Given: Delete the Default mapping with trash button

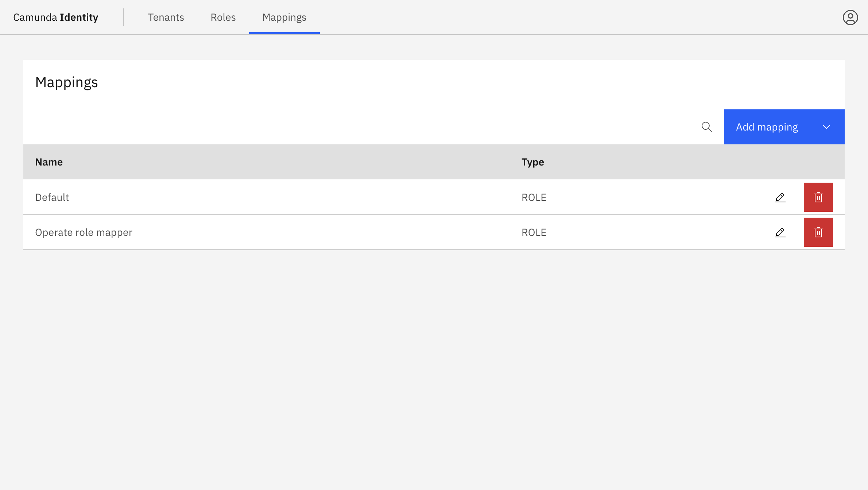Looking at the screenshot, I should pos(818,197).
